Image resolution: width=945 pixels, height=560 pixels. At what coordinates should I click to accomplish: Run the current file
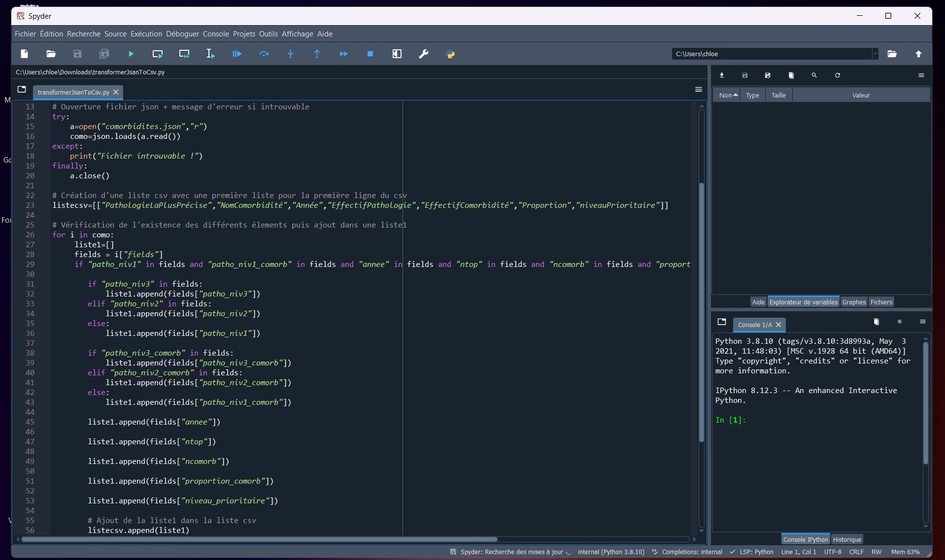(131, 54)
